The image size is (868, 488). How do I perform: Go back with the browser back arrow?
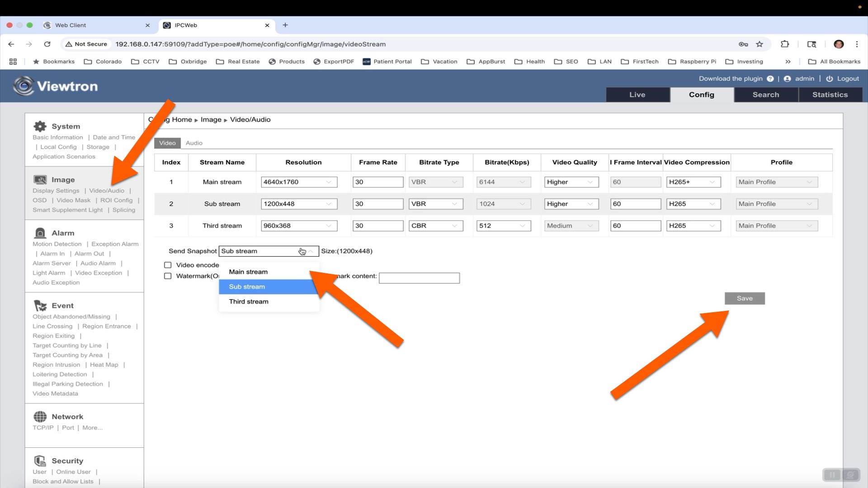(x=11, y=44)
